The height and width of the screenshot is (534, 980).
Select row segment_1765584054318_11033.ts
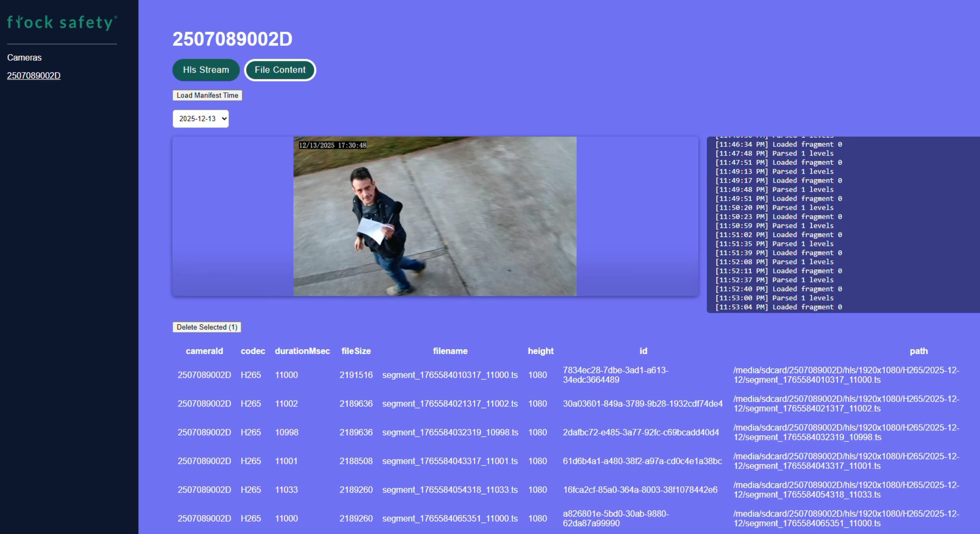pos(449,490)
